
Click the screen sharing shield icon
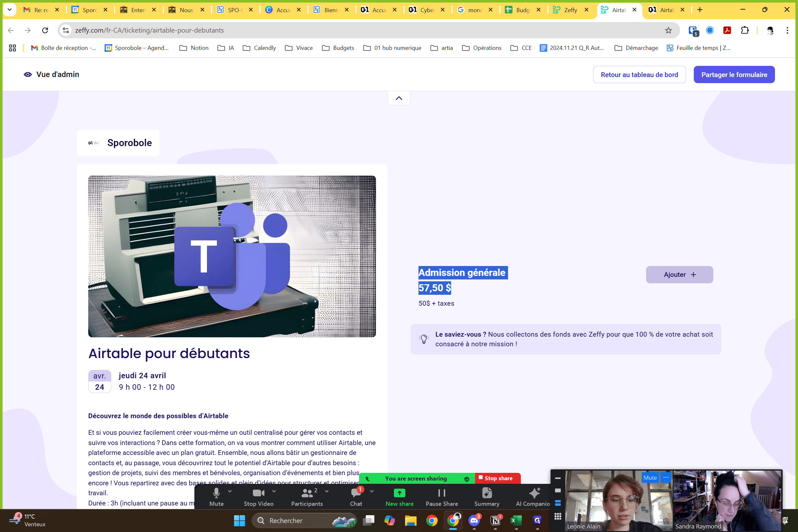[x=466, y=479]
